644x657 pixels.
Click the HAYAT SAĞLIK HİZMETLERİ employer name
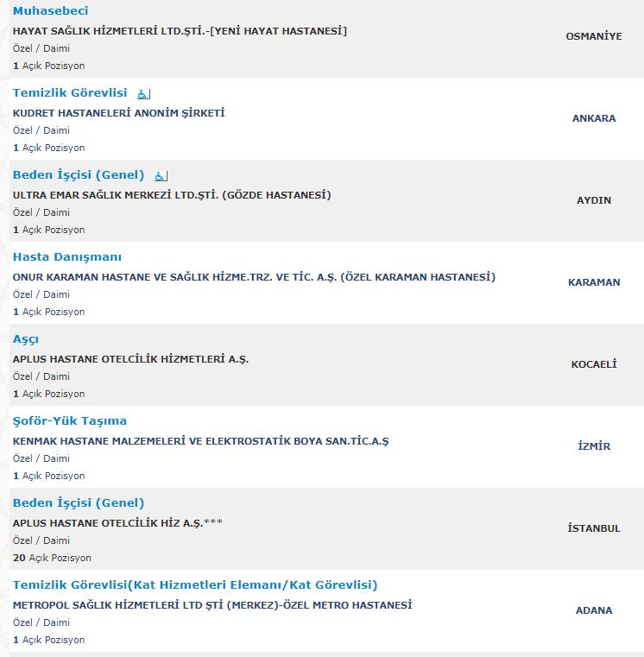coord(180,31)
